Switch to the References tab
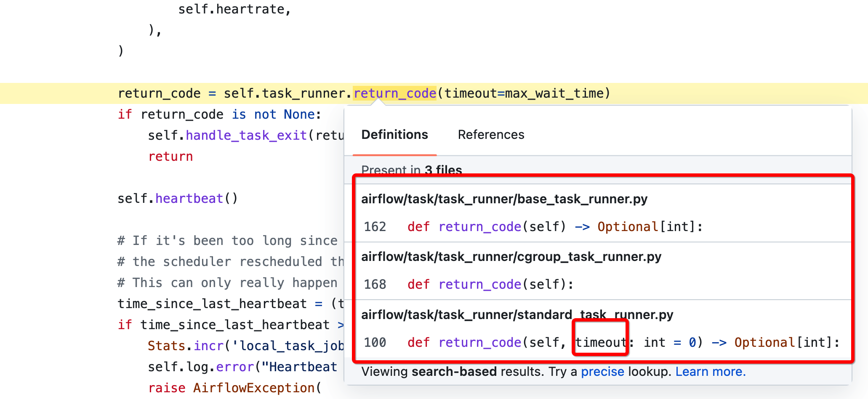This screenshot has height=399, width=868. coord(491,135)
